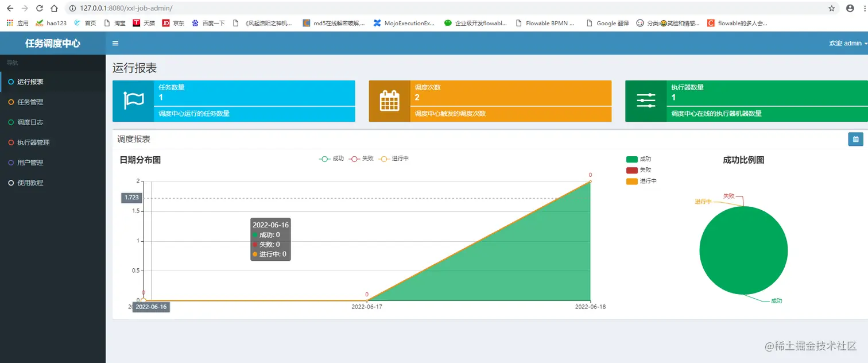868x363 pixels.
Task: Toggle 失败 series in line chart legend
Action: 361,159
